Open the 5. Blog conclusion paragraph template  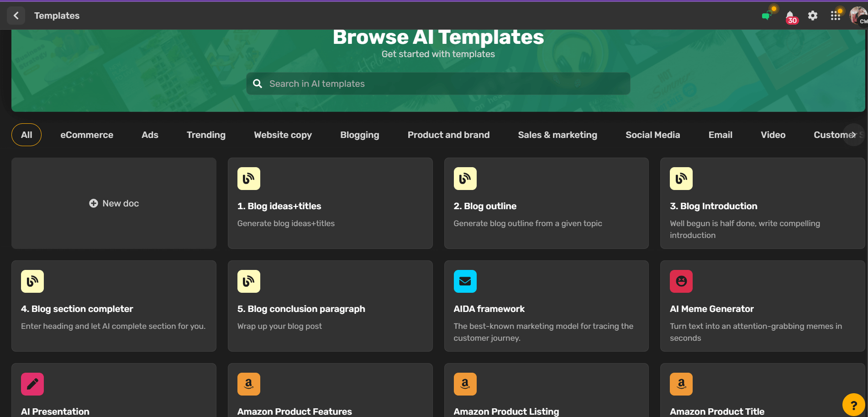(x=330, y=306)
